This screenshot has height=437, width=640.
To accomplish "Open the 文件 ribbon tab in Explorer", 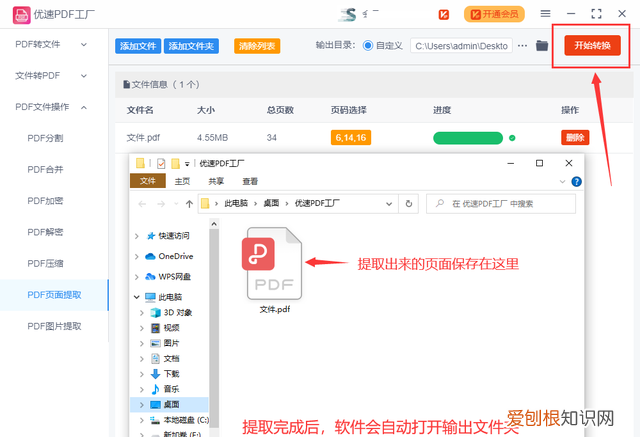I will [x=148, y=181].
